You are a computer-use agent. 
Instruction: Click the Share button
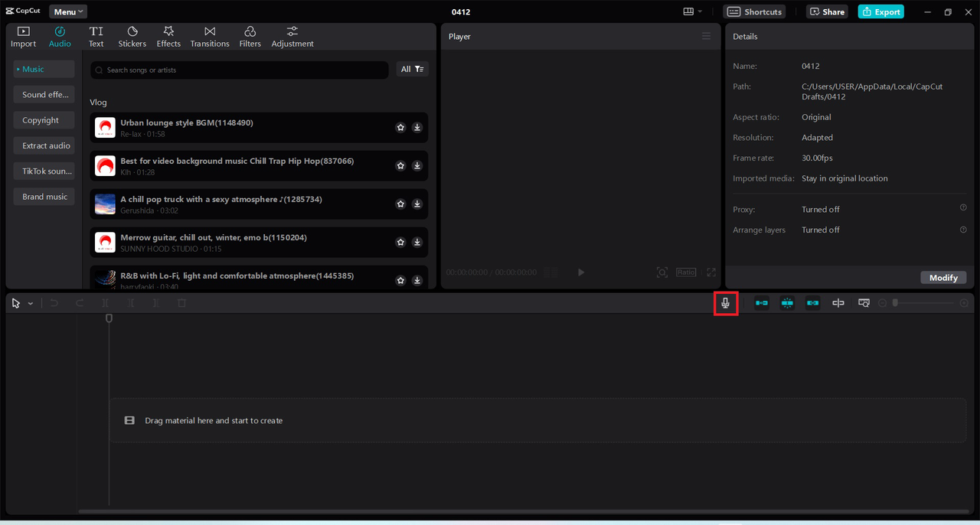[x=827, y=11]
